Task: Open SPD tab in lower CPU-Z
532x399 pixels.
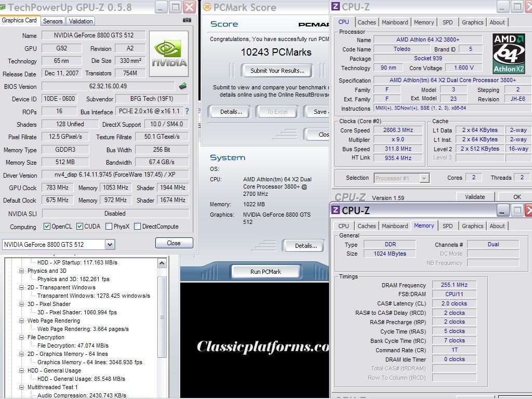Action: [447, 226]
